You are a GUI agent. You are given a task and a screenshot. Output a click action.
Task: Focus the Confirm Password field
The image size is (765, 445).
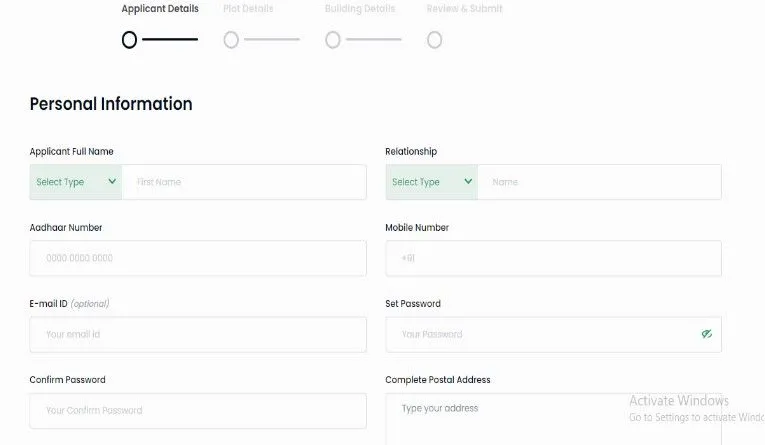coord(198,410)
